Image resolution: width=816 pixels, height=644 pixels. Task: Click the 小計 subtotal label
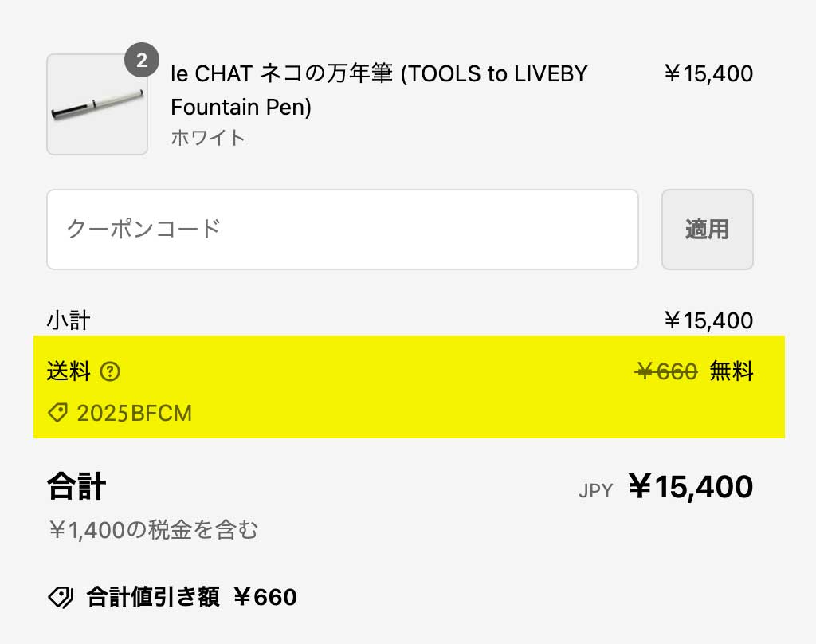[x=69, y=321]
